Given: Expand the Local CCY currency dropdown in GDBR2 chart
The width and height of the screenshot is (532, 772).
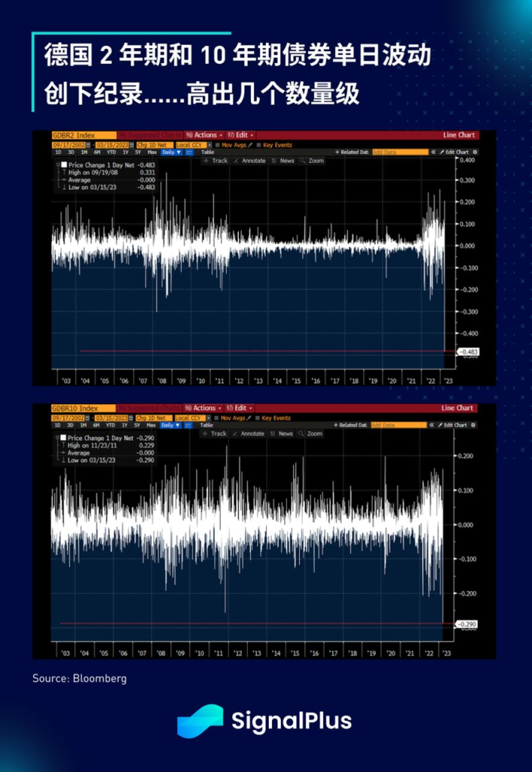Looking at the screenshot, I should click(194, 146).
